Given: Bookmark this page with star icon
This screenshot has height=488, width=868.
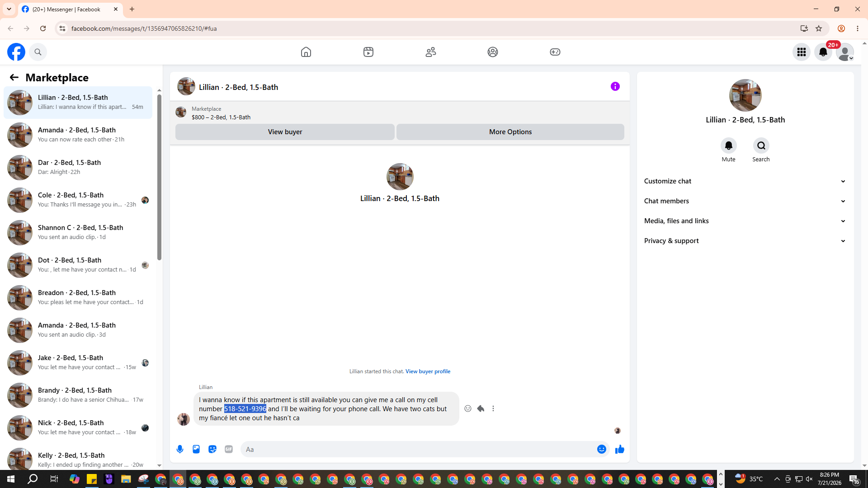Looking at the screenshot, I should (x=819, y=28).
